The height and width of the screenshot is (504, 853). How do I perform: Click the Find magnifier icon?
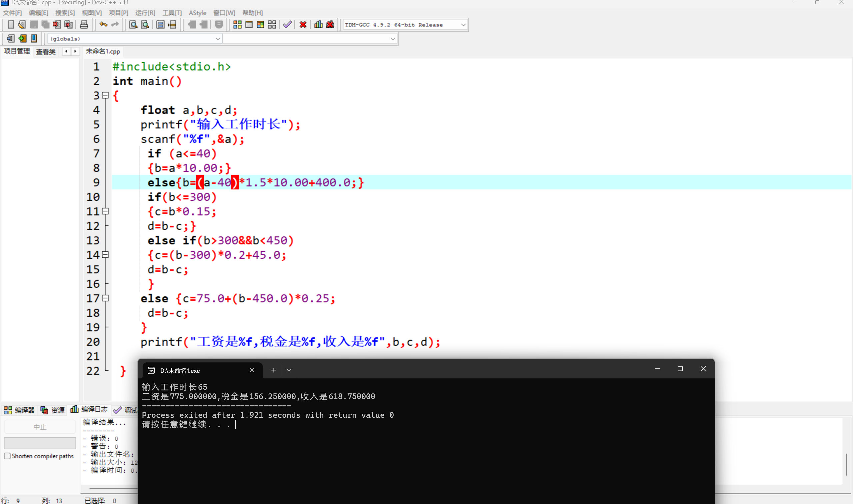(133, 24)
